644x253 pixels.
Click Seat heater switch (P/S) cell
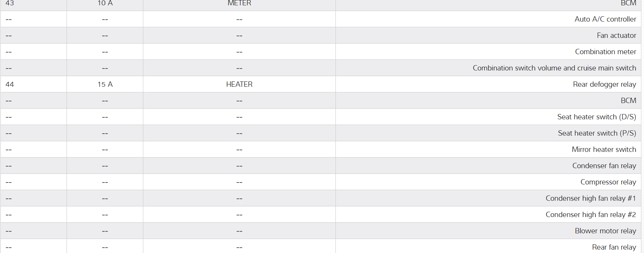click(x=597, y=133)
